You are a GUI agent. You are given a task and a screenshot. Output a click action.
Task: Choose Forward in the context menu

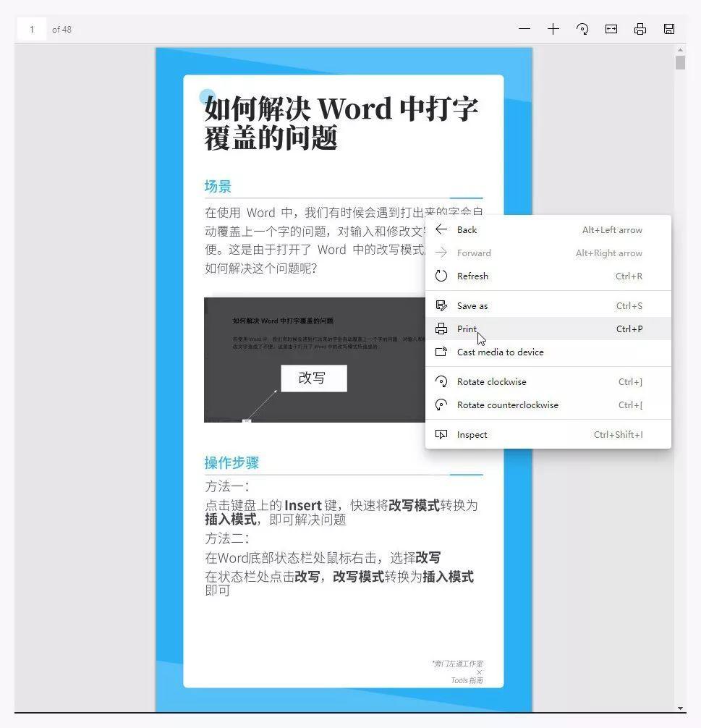pyautogui.click(x=548, y=253)
